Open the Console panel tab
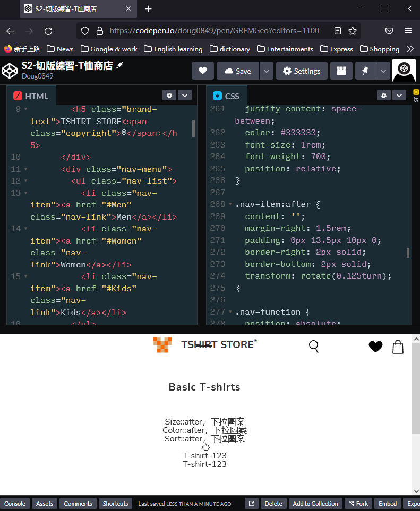420x511 pixels. tap(15, 504)
